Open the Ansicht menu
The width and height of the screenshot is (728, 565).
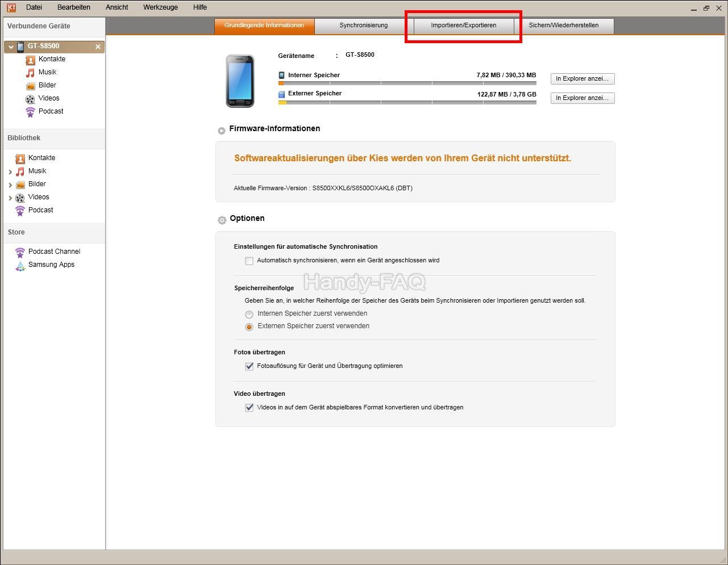coord(117,7)
